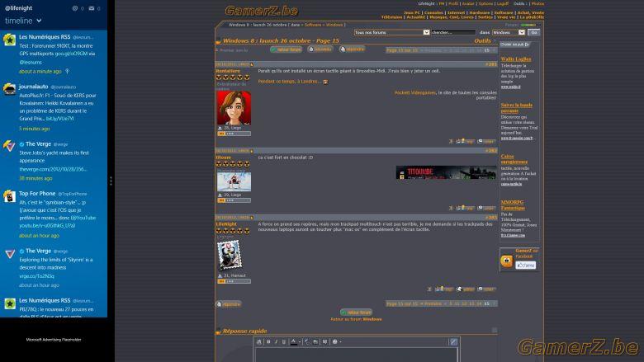This screenshot has height=362, width=644.
Task: Toggle Italic in quick reply editor
Action: tap(276, 342)
